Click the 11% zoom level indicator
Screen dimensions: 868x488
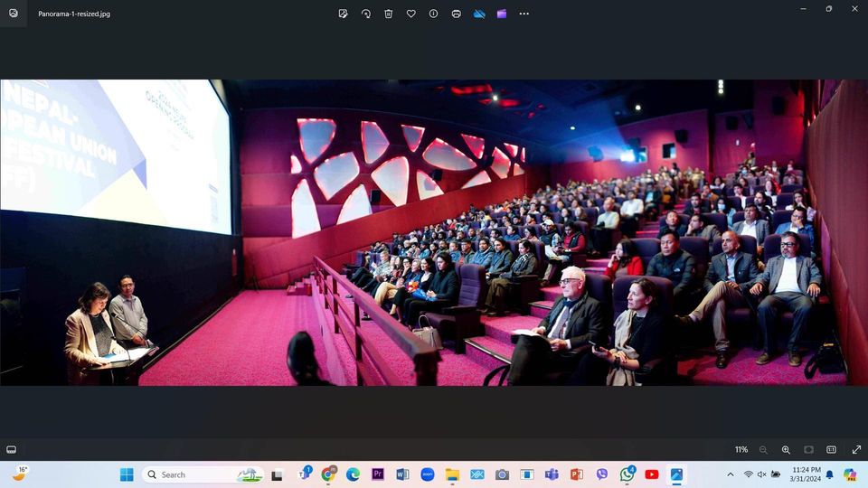[x=741, y=450]
